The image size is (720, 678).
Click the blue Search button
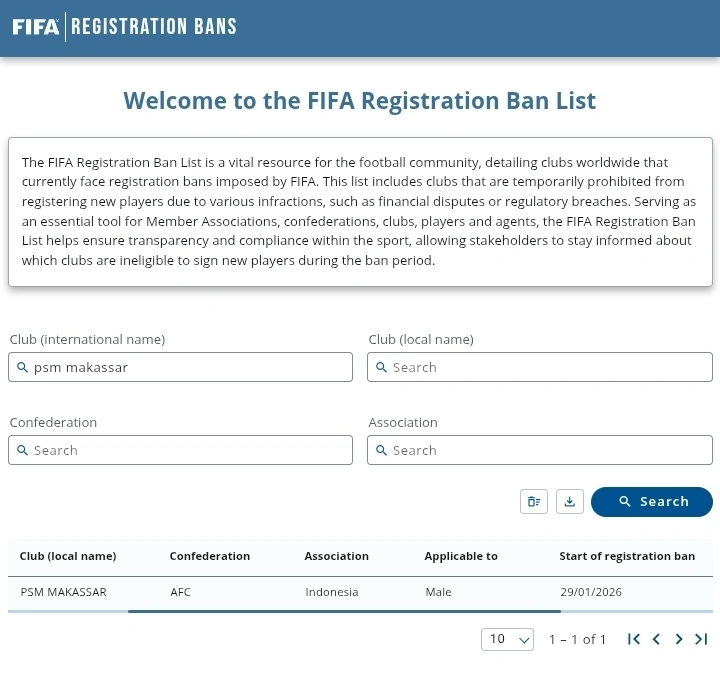click(x=652, y=502)
